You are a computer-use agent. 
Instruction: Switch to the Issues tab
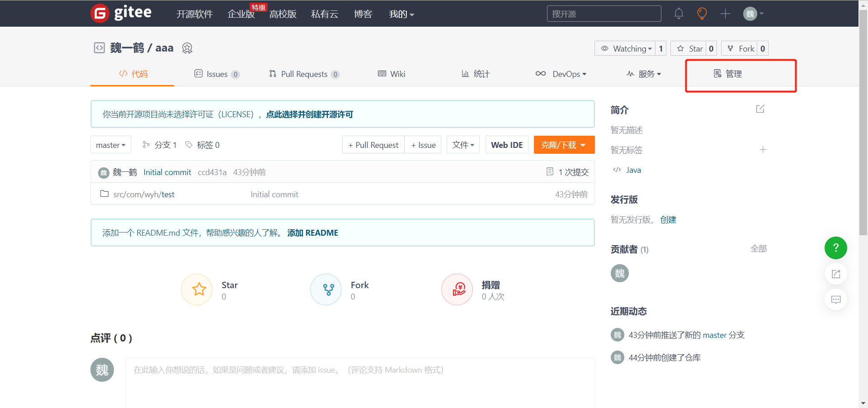(x=217, y=74)
